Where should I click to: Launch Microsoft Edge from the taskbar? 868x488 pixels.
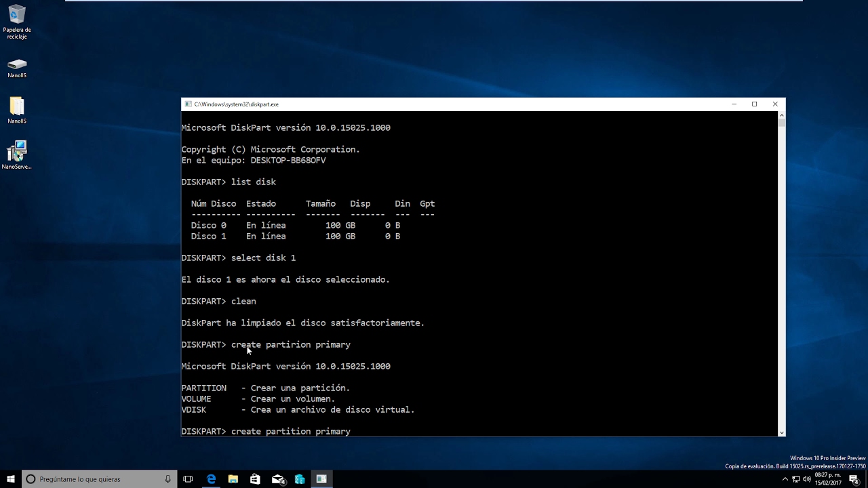pyautogui.click(x=211, y=479)
